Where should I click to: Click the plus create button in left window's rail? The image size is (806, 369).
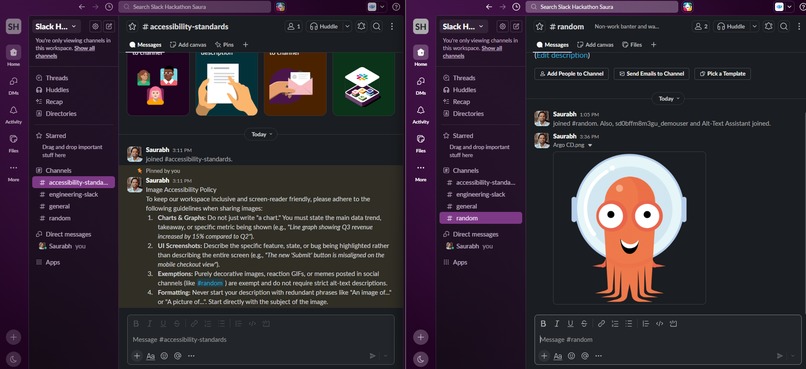point(13,337)
